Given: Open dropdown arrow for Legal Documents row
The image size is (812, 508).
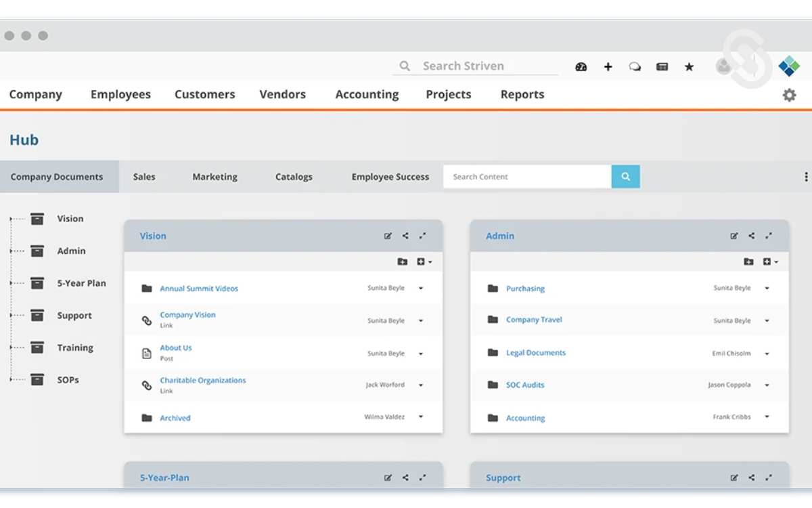Looking at the screenshot, I should click(x=767, y=354).
